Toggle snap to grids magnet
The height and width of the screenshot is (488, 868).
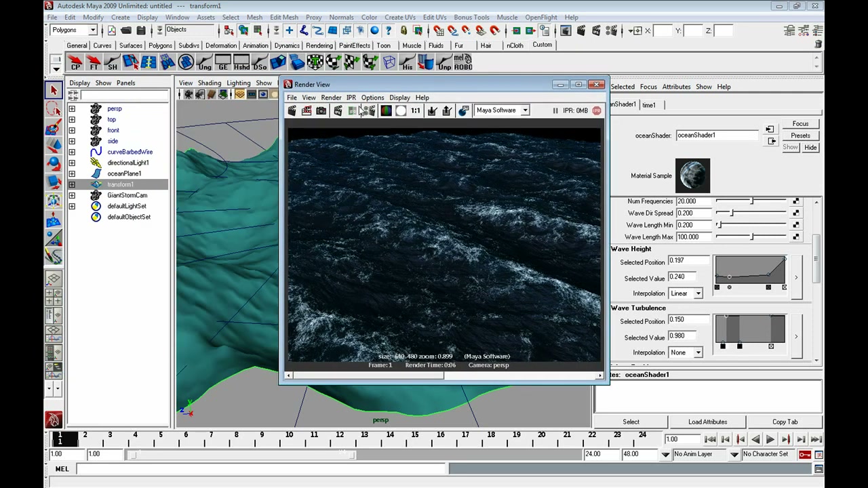pyautogui.click(x=438, y=30)
